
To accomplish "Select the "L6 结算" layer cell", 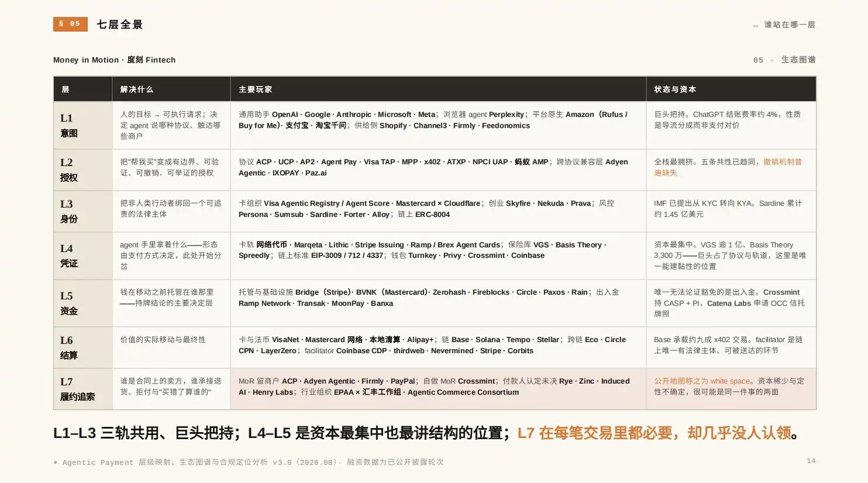I will (x=82, y=347).
